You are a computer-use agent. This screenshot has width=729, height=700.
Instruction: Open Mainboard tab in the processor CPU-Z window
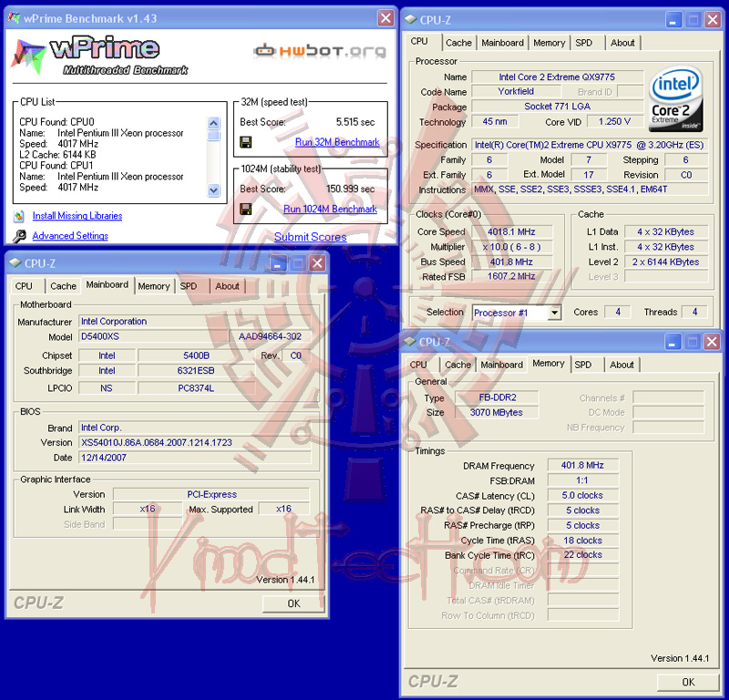pos(502,43)
